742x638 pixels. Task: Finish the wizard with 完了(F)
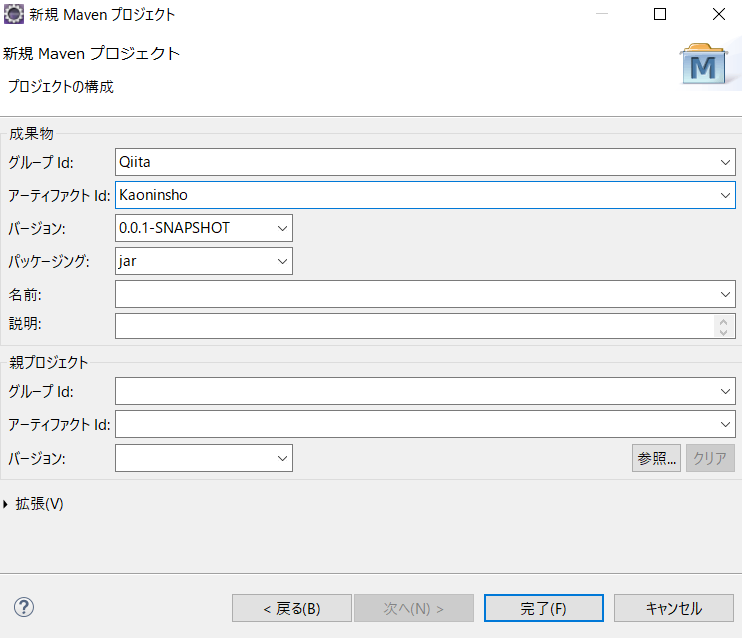544,608
